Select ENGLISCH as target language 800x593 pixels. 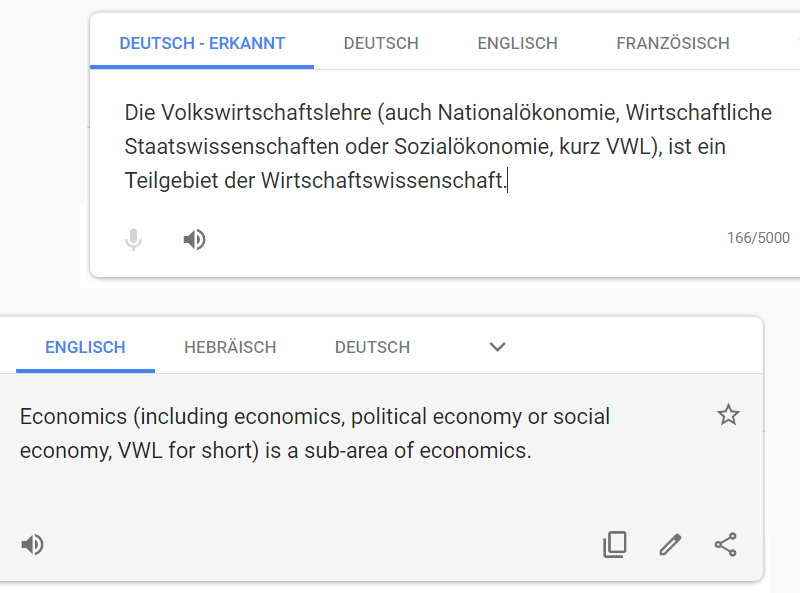coord(85,348)
